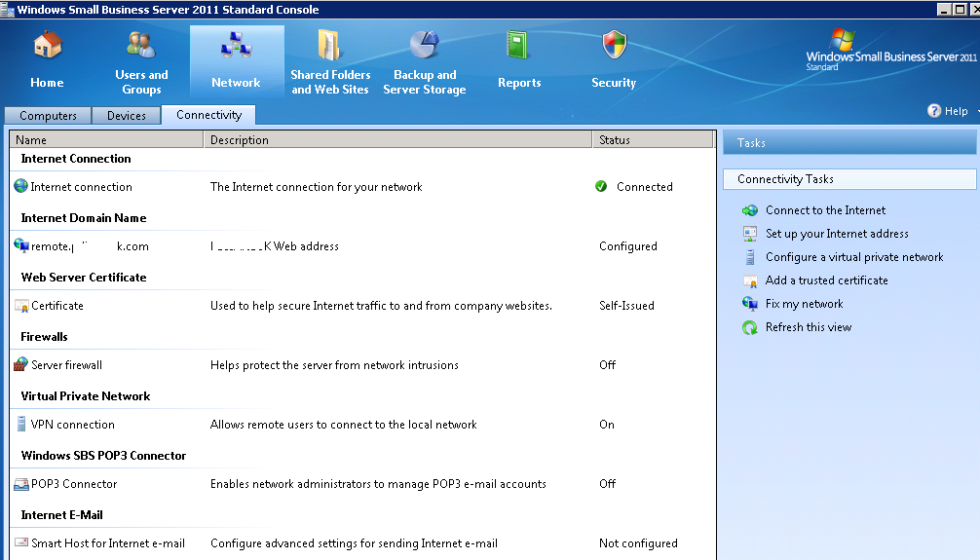Viewport: 980px width, 560px height.
Task: Click the Connect to the Internet icon
Action: tap(750, 210)
